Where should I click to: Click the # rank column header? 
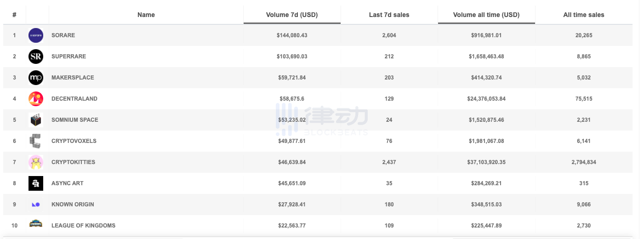(15, 15)
